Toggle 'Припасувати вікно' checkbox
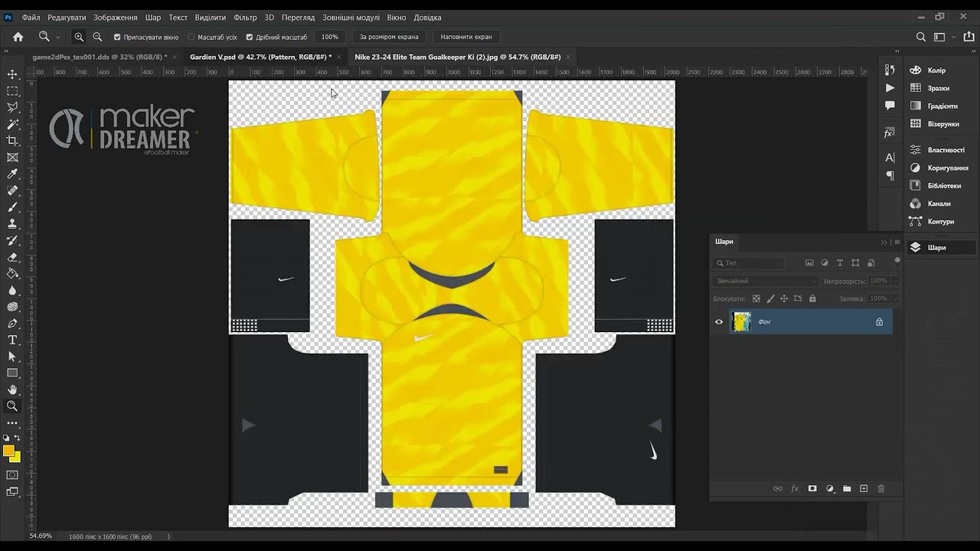This screenshot has height=551, width=980. pos(117,37)
